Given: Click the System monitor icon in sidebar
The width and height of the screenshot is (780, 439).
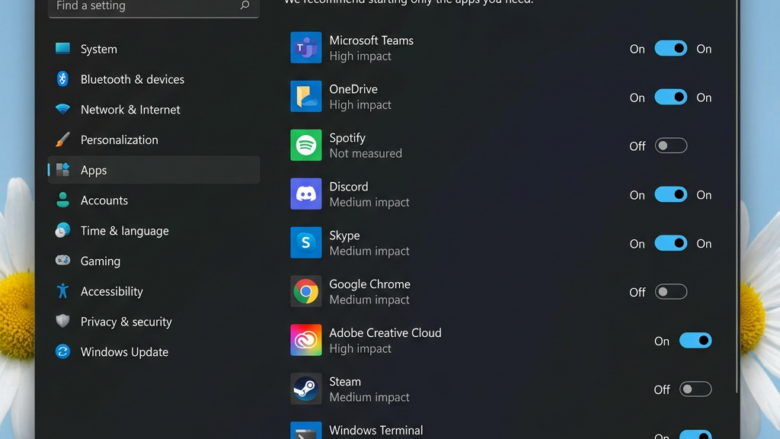Looking at the screenshot, I should coord(63,48).
